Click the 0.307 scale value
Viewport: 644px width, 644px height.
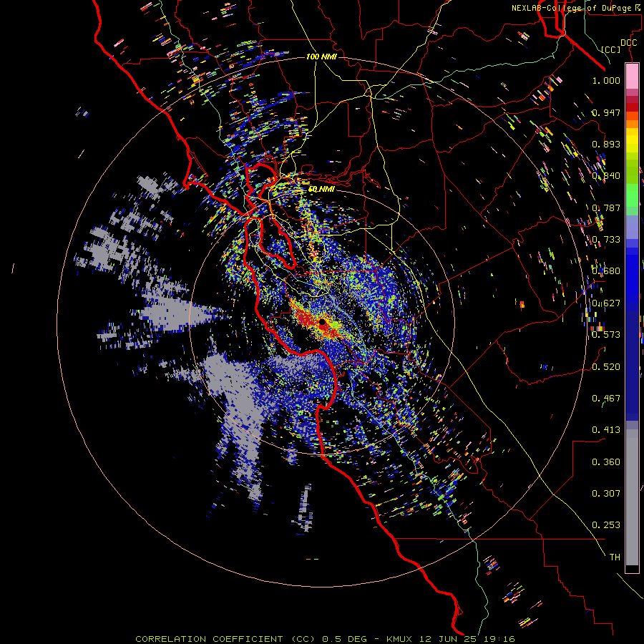tap(606, 494)
